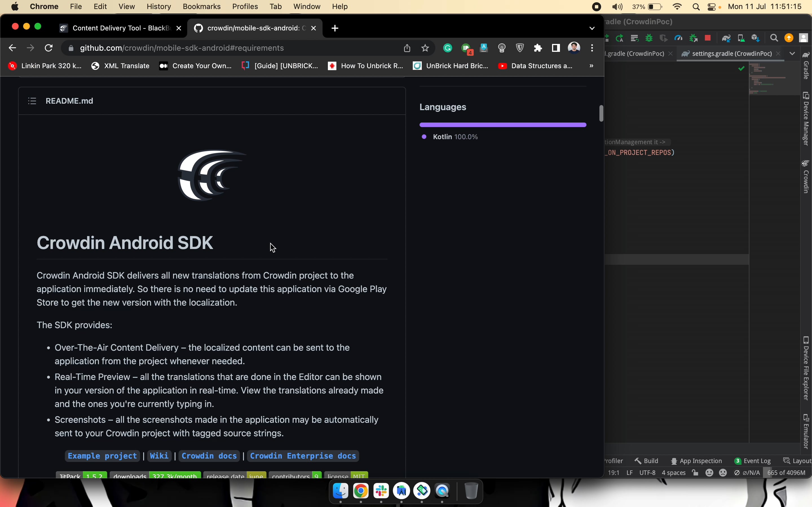Click the Kotlin language bar
Image resolution: width=812 pixels, height=507 pixels.
pyautogui.click(x=503, y=125)
